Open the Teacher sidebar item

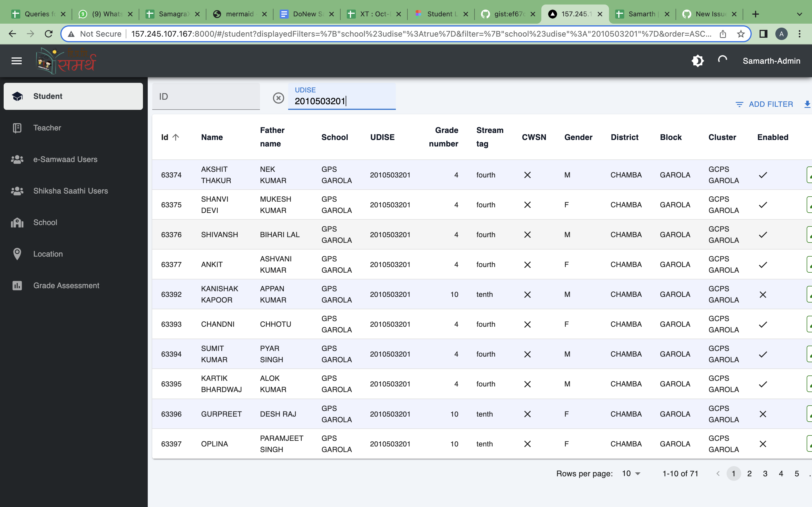coord(47,128)
